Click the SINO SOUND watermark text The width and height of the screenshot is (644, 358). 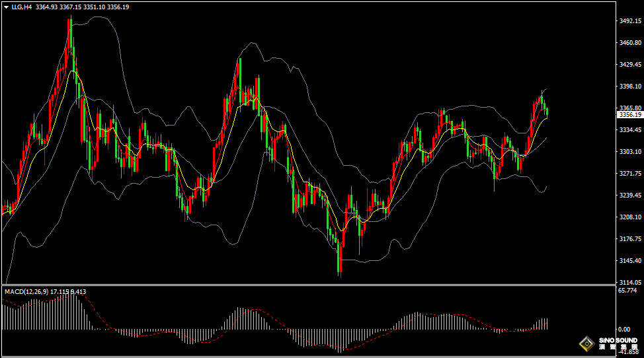618,341
